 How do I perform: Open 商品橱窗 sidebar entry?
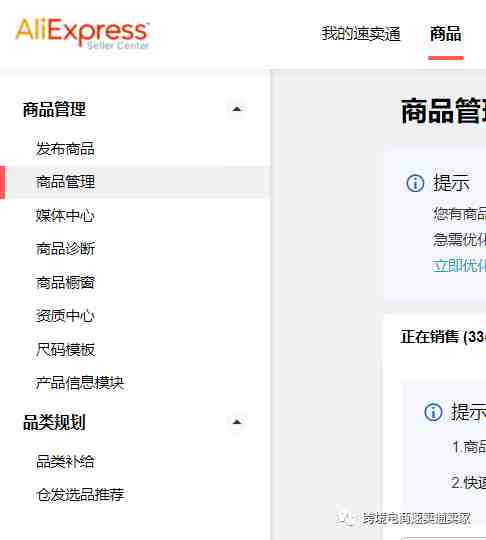click(65, 282)
